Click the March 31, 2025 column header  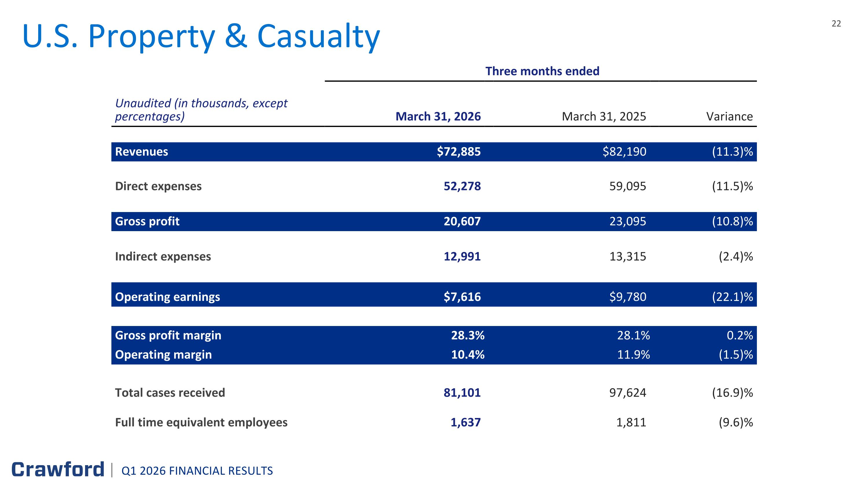(604, 117)
